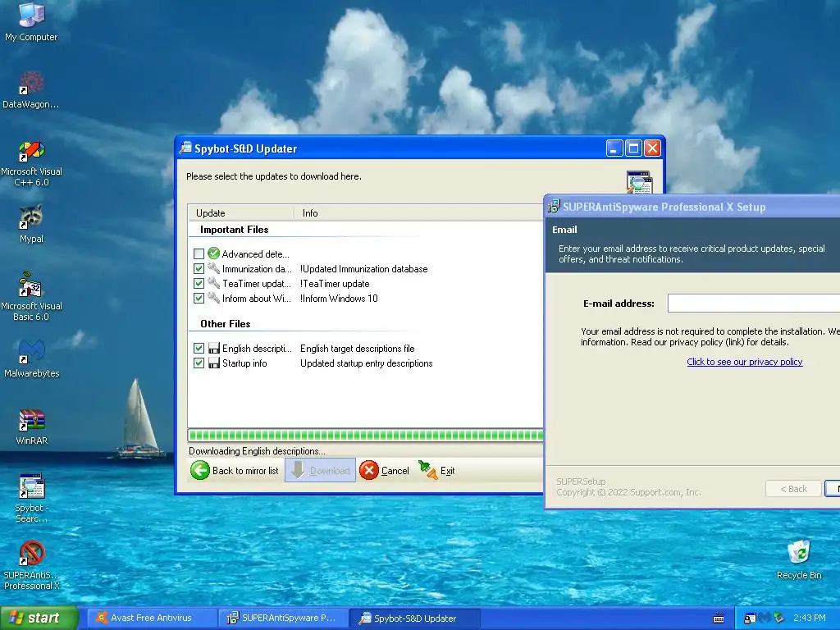Click the Spybot updater logo icon at top right
The width and height of the screenshot is (840, 630).
639,182
